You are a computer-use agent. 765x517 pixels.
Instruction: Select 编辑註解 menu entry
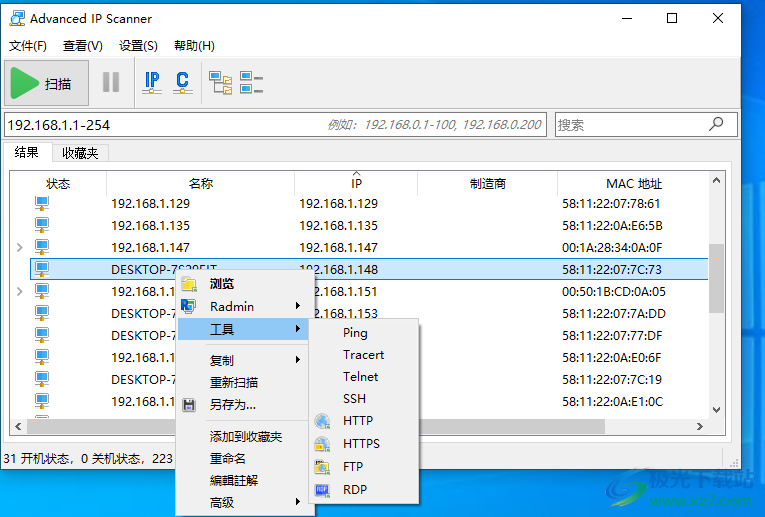(245, 480)
